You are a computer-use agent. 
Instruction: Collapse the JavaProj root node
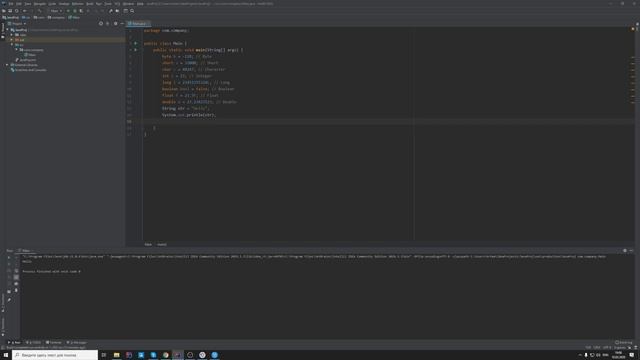(x=7, y=30)
